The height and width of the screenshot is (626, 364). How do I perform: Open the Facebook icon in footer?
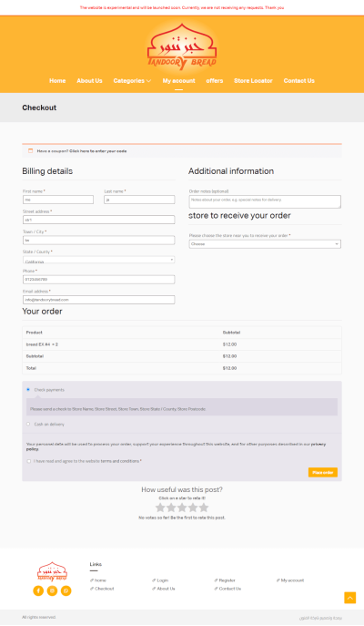38,590
